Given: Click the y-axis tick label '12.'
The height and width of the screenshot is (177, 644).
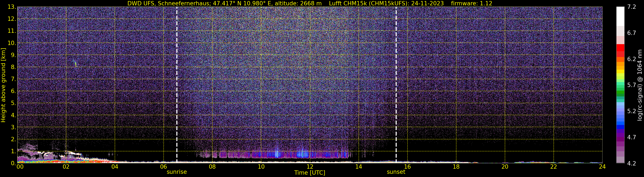Looking at the screenshot, I should (x=12, y=19).
